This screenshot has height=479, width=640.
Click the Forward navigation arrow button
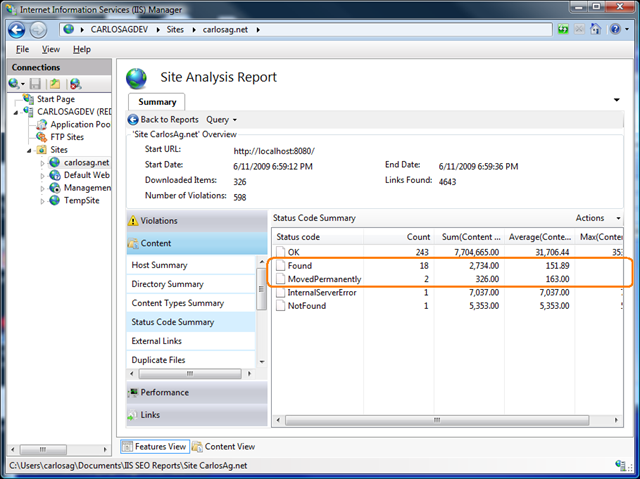click(38, 30)
